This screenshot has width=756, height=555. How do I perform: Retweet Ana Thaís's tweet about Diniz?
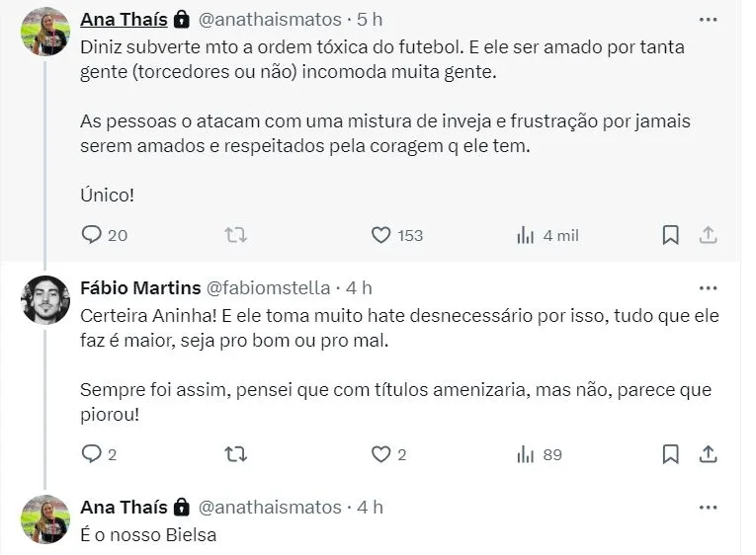point(236,235)
